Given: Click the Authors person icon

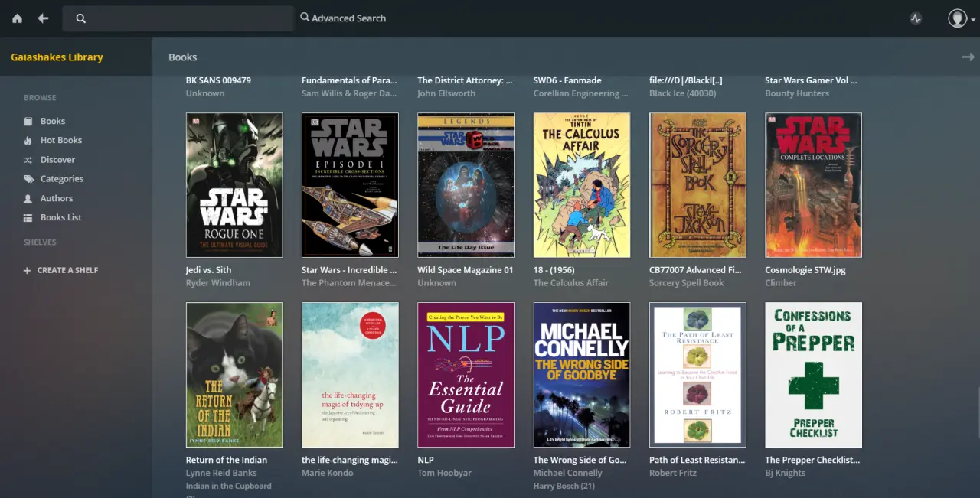Looking at the screenshot, I should [x=28, y=198].
